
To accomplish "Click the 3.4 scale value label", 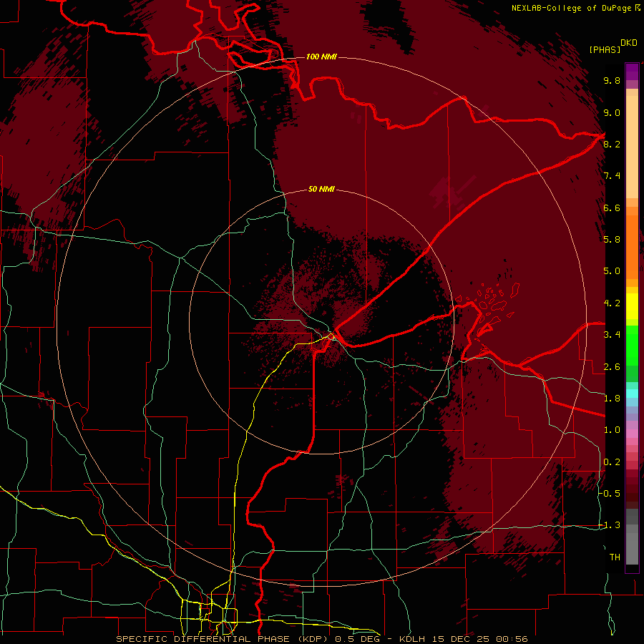I will point(612,334).
